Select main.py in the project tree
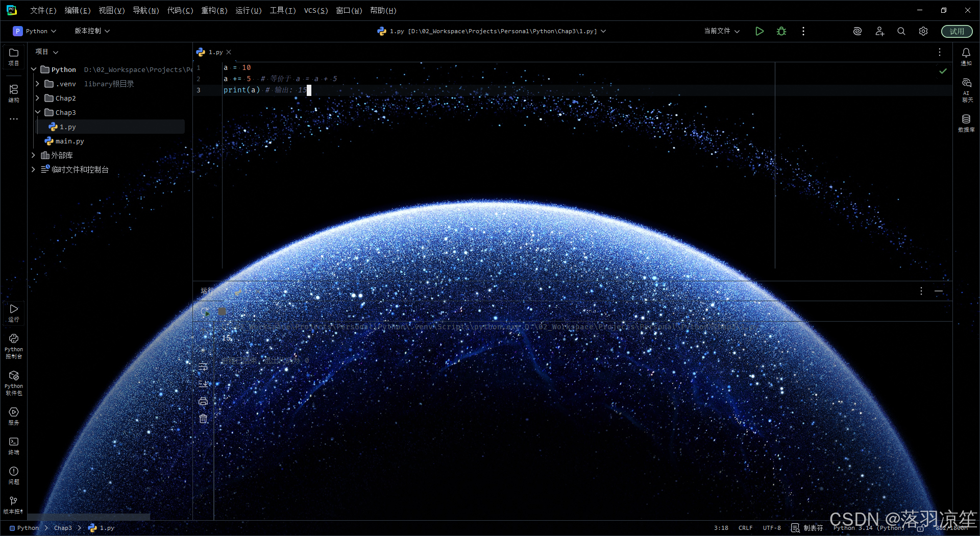980x536 pixels. [69, 141]
